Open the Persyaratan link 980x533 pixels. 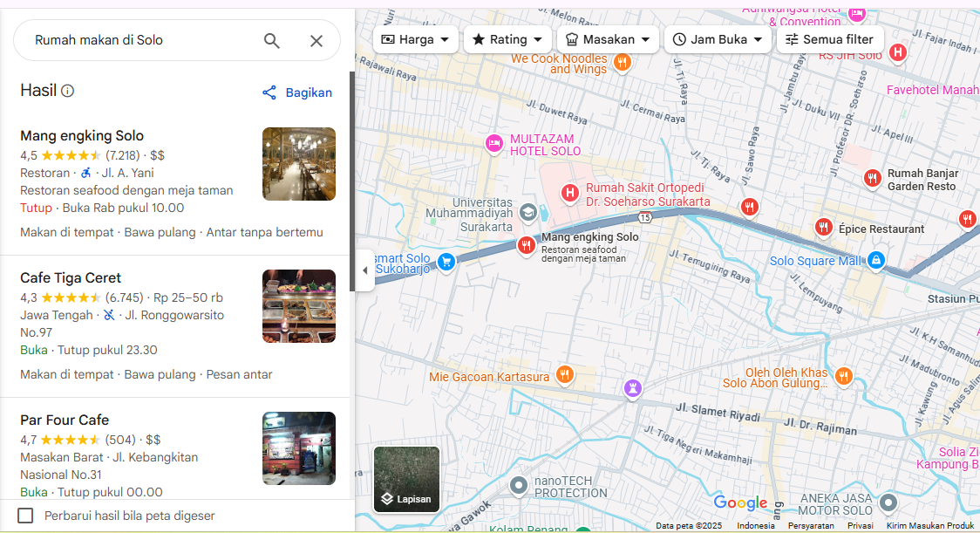coord(811,525)
